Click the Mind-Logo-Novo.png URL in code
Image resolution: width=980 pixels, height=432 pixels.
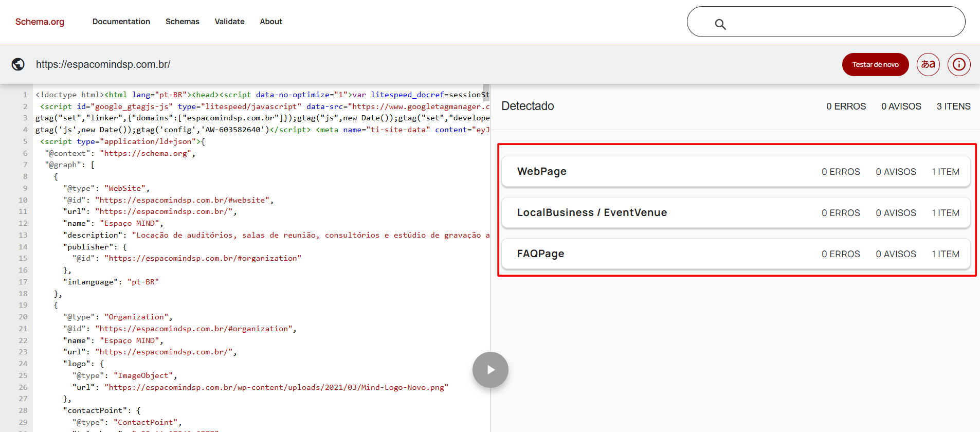[x=276, y=387]
